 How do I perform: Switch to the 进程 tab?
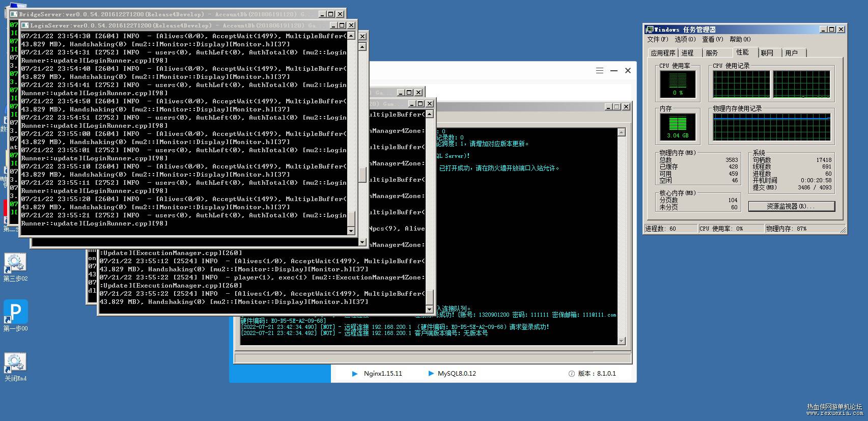(688, 53)
